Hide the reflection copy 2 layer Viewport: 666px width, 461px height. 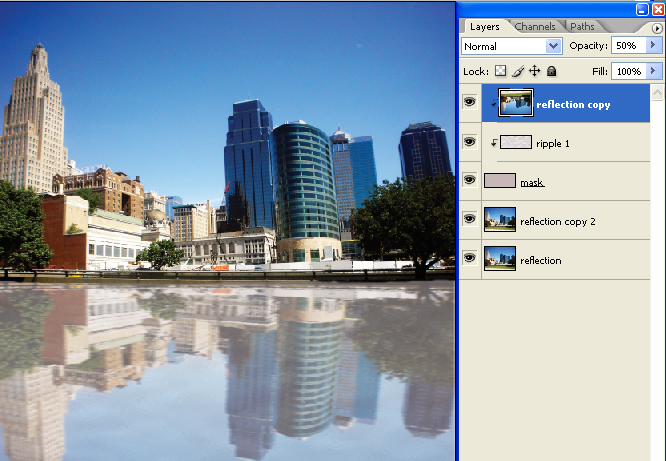coord(469,219)
